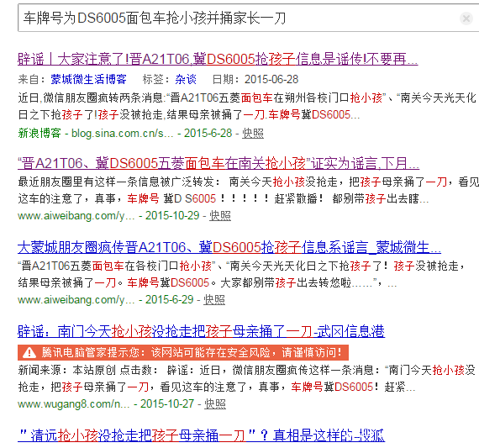This screenshot has width=479, height=448.
Task: Open the 快照 link dated 2015-10-29
Action: click(x=220, y=216)
